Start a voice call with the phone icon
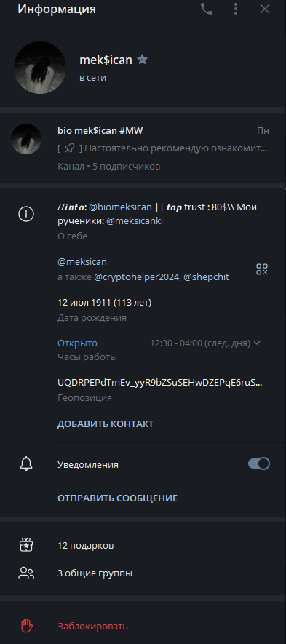 click(207, 9)
